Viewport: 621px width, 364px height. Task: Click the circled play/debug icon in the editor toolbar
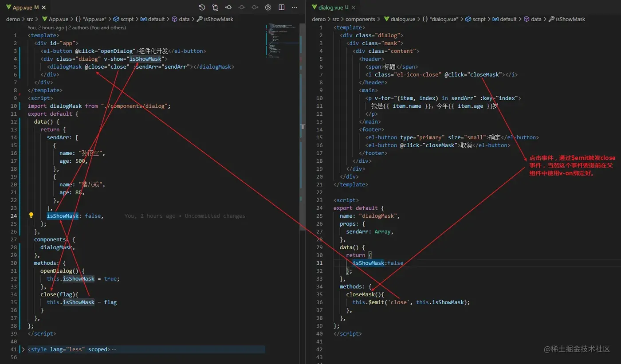pos(268,8)
